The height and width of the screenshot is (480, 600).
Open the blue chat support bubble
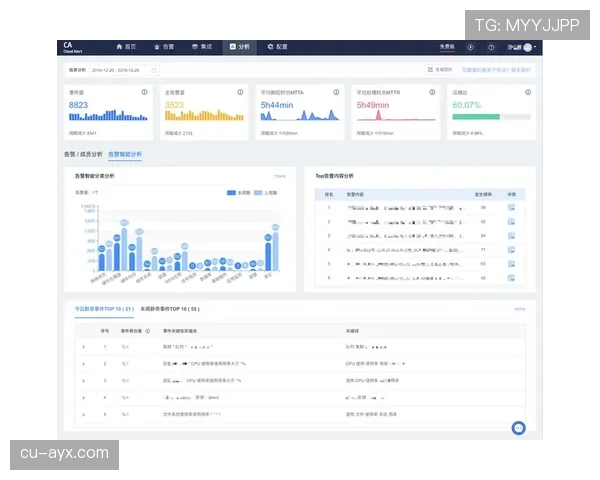(518, 428)
